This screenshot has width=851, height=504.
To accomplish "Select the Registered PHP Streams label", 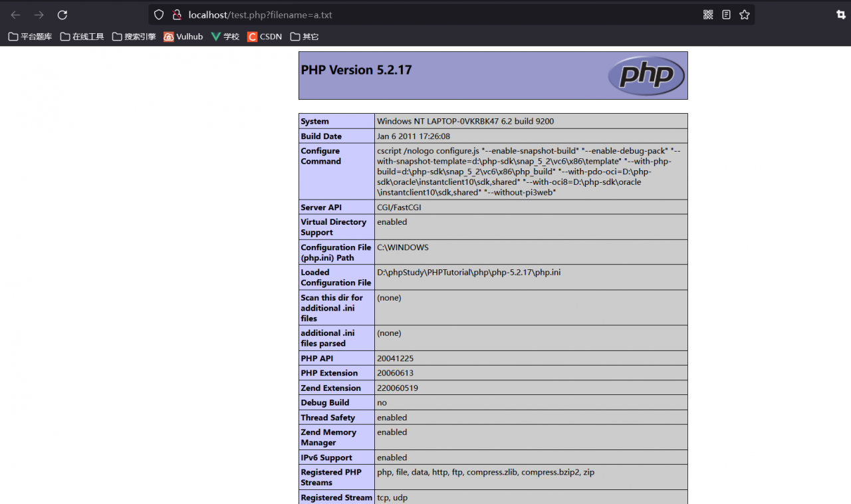I will [x=331, y=477].
